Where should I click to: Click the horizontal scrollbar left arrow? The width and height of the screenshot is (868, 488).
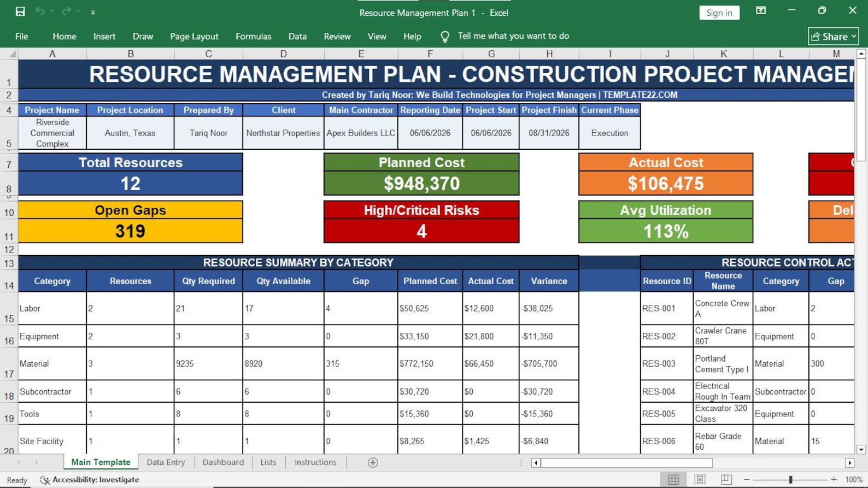[536, 463]
